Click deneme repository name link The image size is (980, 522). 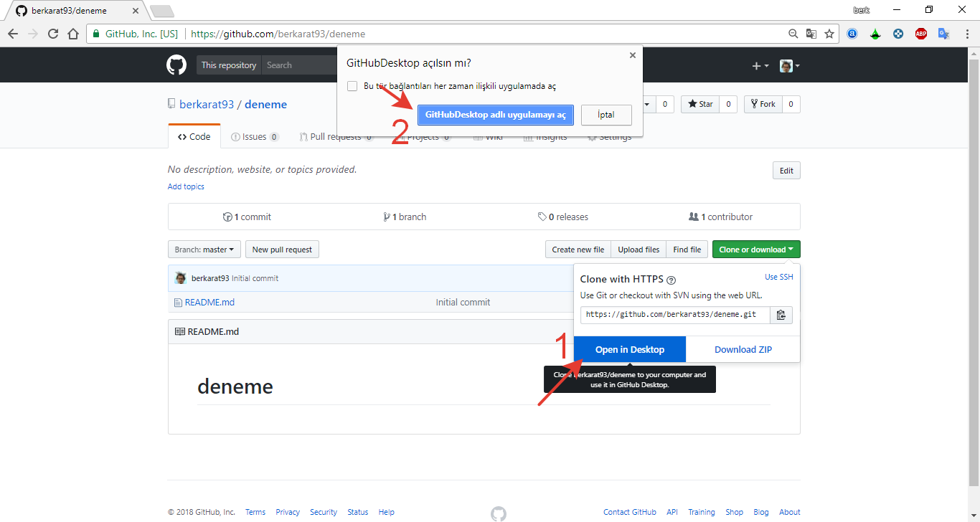coord(265,105)
